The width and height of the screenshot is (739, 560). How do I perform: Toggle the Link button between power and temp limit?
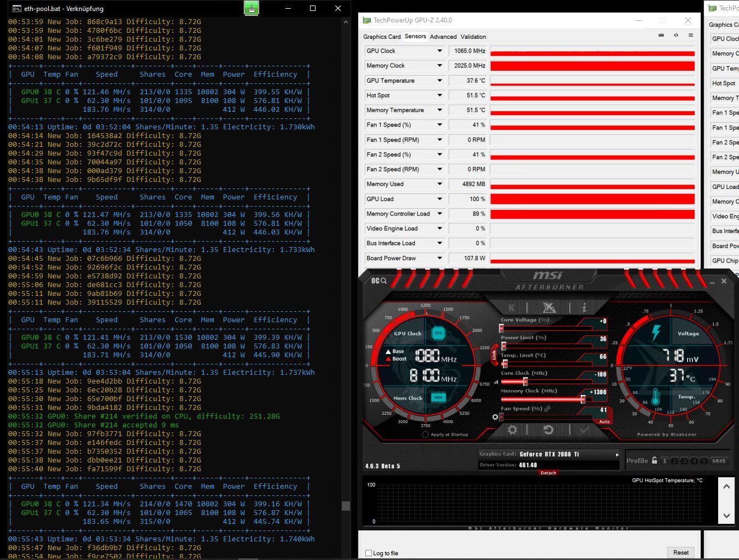click(x=494, y=355)
